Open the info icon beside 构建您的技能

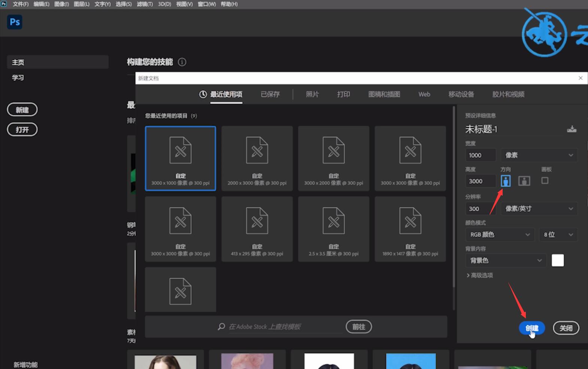[182, 62]
